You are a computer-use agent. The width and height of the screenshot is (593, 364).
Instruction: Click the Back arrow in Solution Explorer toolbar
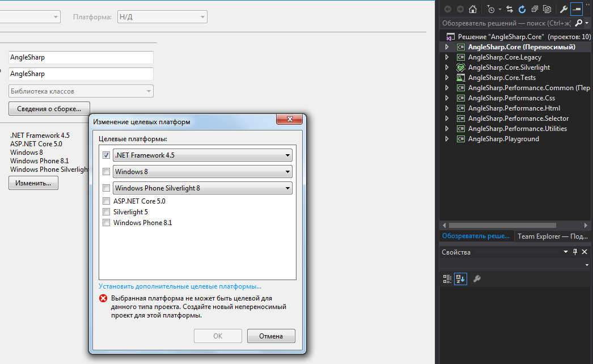[448, 10]
